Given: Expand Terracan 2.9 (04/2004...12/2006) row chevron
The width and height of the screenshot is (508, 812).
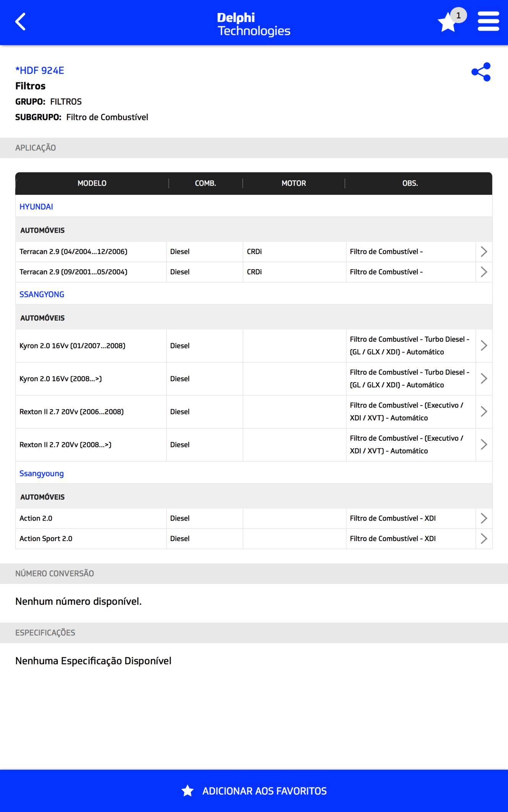Looking at the screenshot, I should [484, 252].
